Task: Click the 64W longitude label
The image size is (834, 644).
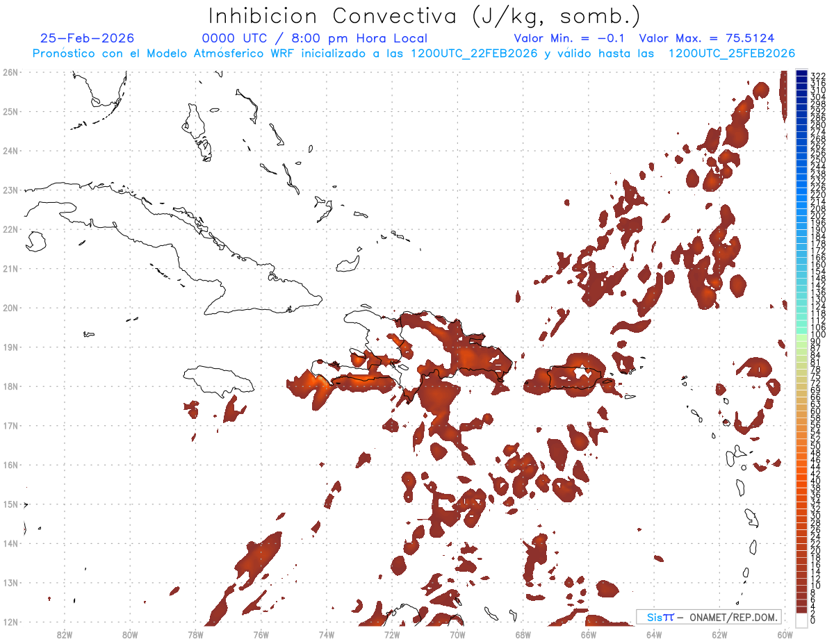Action: 654,634
